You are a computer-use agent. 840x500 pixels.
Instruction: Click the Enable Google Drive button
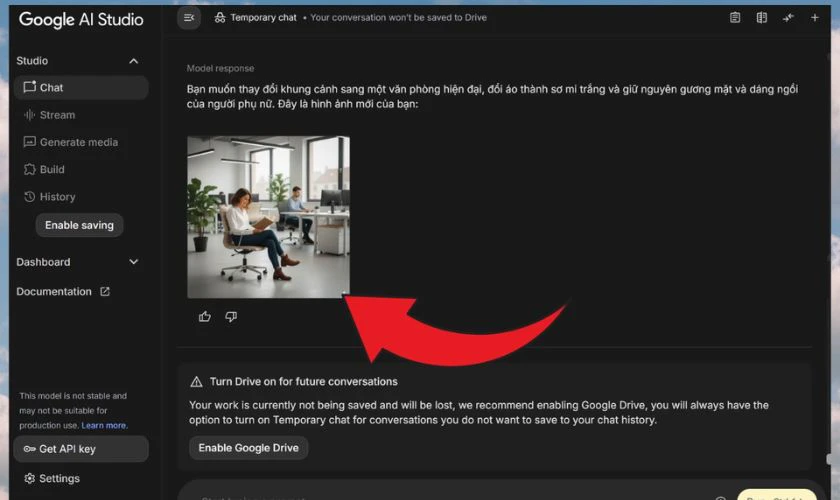[249, 448]
